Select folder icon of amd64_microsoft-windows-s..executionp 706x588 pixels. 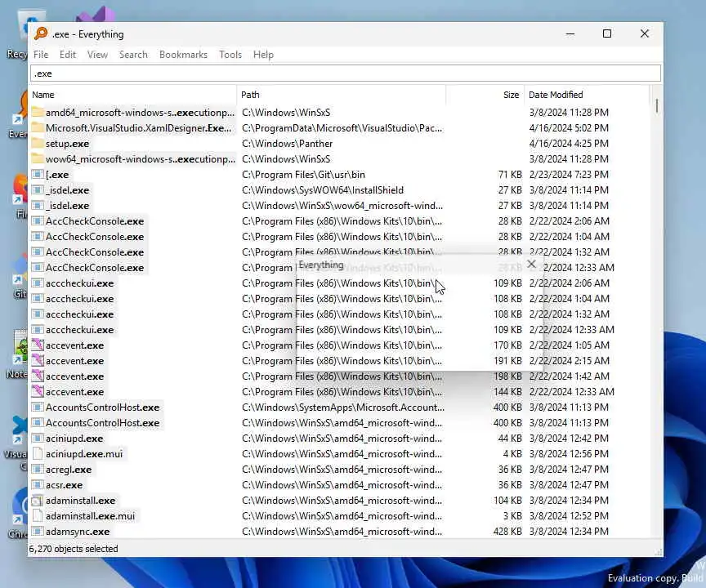[38, 112]
